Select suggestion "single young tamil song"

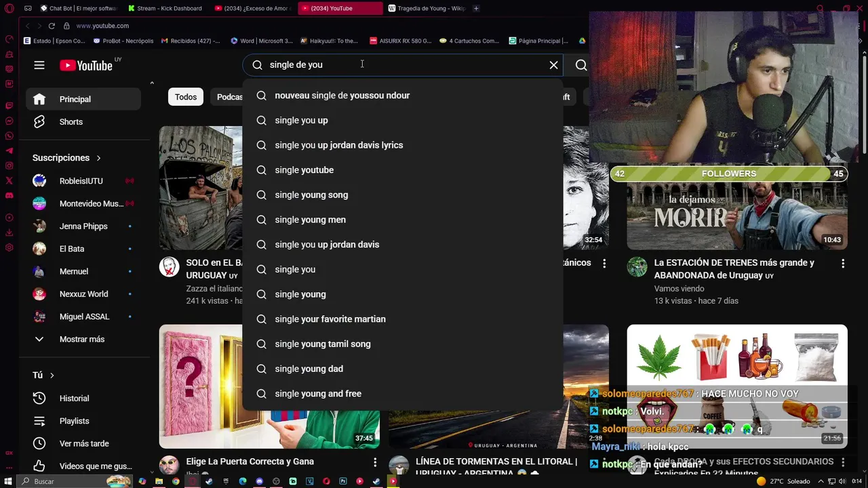coord(403,344)
